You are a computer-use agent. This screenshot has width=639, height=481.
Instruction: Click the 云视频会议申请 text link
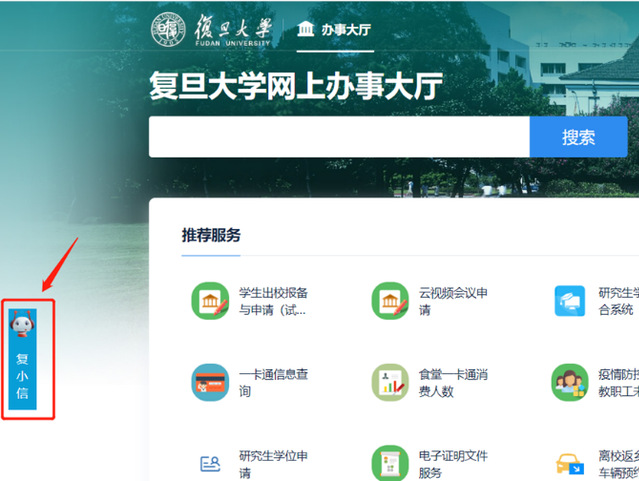[x=453, y=301]
